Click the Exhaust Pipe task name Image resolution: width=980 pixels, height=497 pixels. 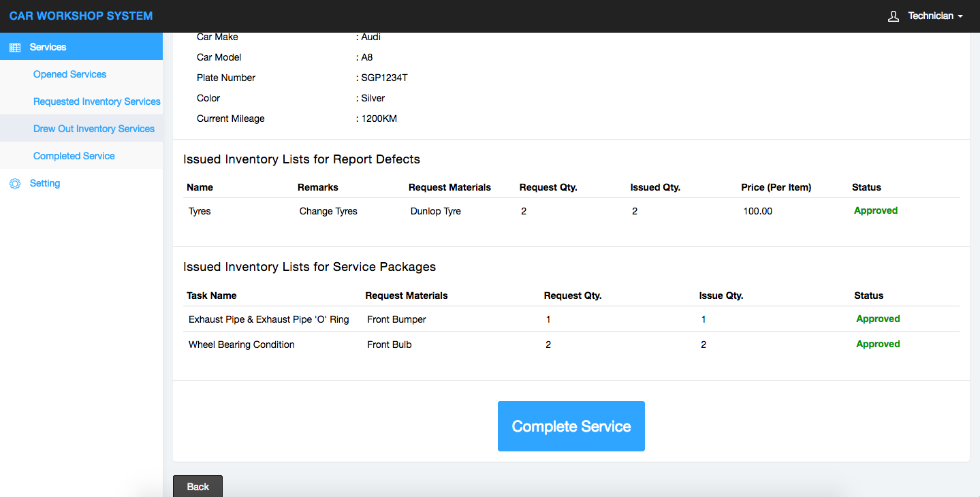[x=268, y=319]
